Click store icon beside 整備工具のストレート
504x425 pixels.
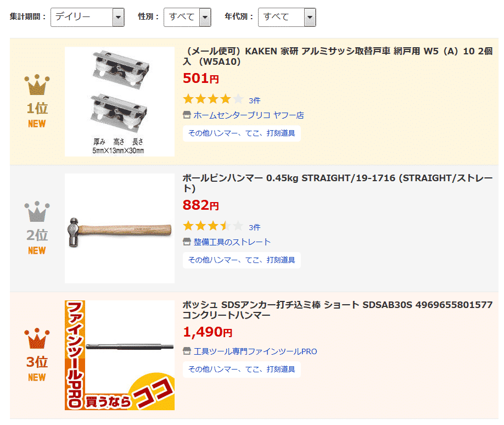pos(187,242)
